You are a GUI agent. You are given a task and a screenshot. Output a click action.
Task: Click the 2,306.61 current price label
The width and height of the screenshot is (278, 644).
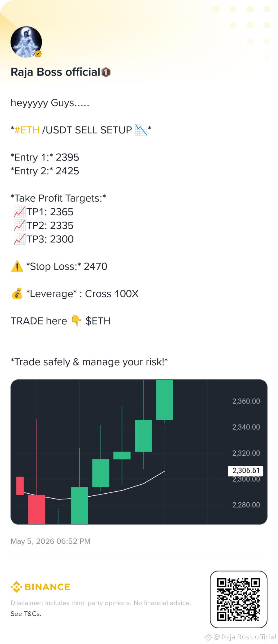pos(246,470)
